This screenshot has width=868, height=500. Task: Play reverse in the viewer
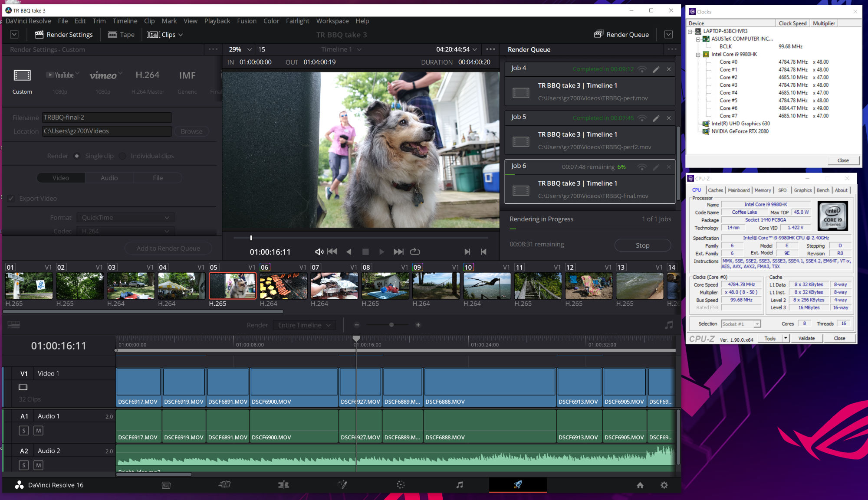click(349, 252)
